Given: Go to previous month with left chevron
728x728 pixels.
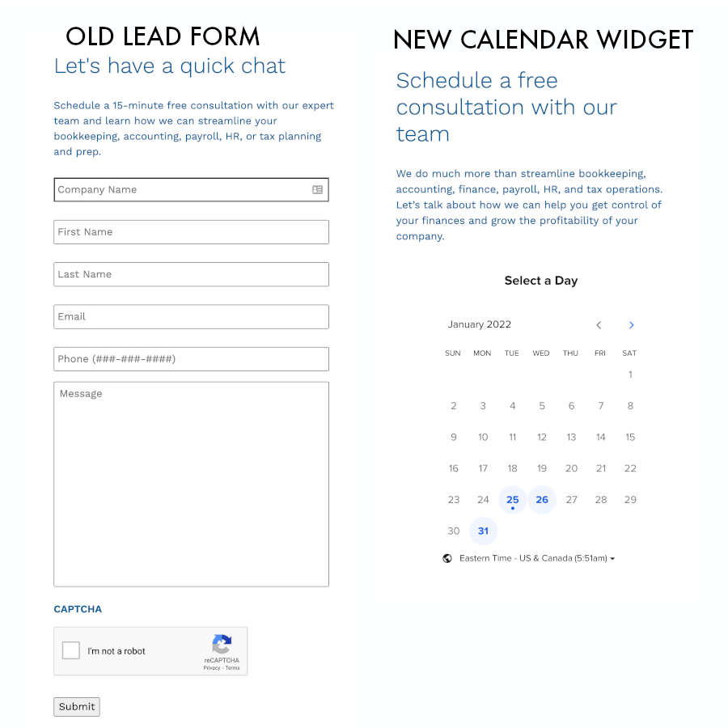Looking at the screenshot, I should [599, 325].
